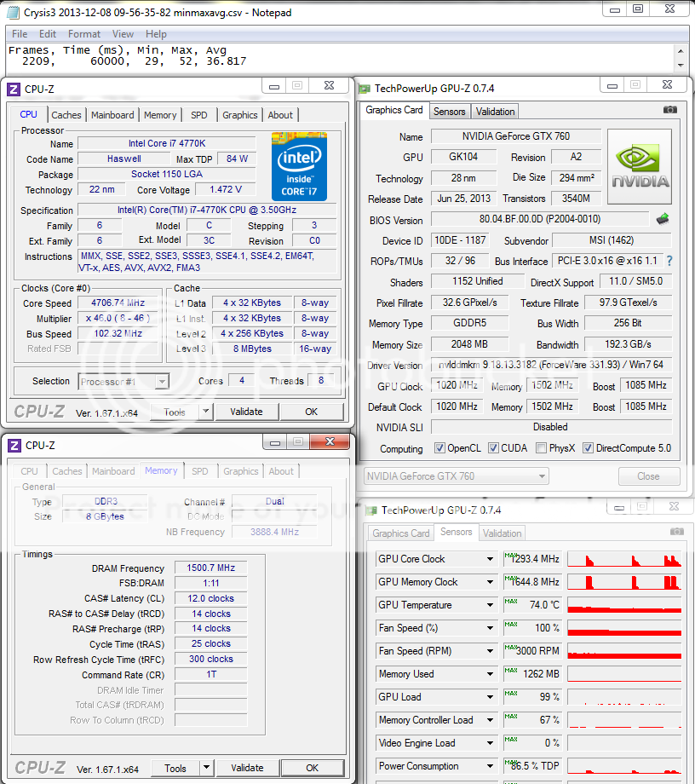
Task: Switch to the Mainboard tab in top CPU-Z
Action: (x=112, y=115)
